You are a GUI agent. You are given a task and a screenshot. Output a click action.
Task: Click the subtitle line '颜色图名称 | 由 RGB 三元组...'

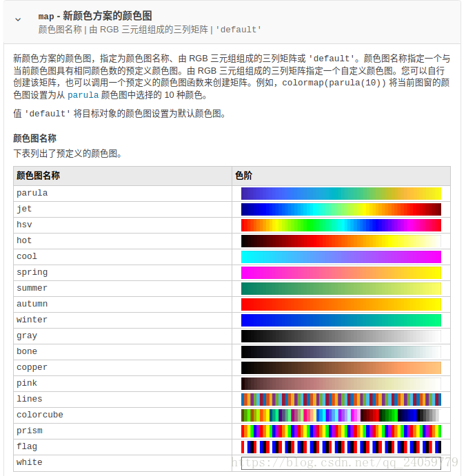(x=150, y=30)
